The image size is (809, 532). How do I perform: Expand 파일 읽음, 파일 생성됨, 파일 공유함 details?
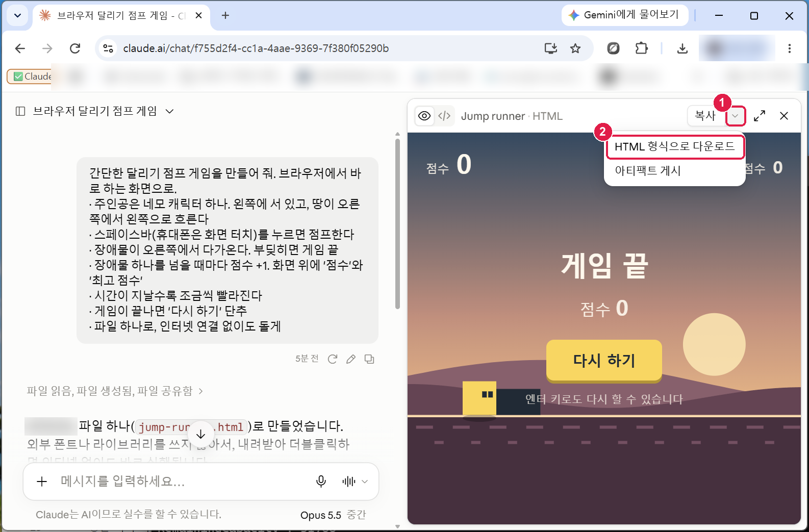[x=115, y=391]
